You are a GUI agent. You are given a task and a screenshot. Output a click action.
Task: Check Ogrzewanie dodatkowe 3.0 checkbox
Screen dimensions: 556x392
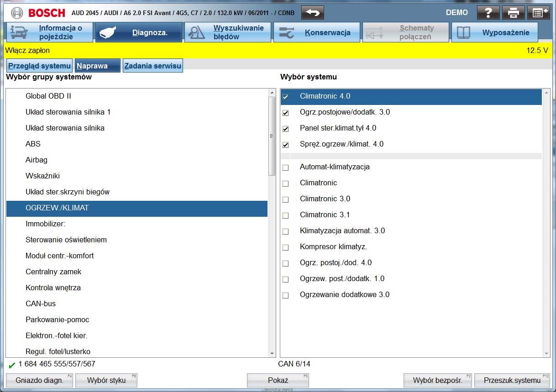pyautogui.click(x=285, y=295)
